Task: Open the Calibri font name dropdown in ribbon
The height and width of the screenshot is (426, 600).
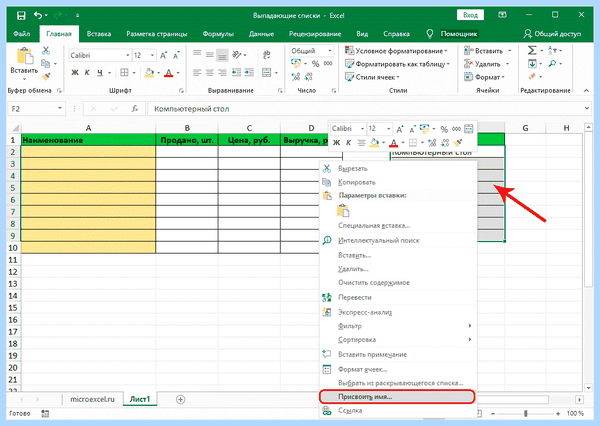Action: [128, 55]
